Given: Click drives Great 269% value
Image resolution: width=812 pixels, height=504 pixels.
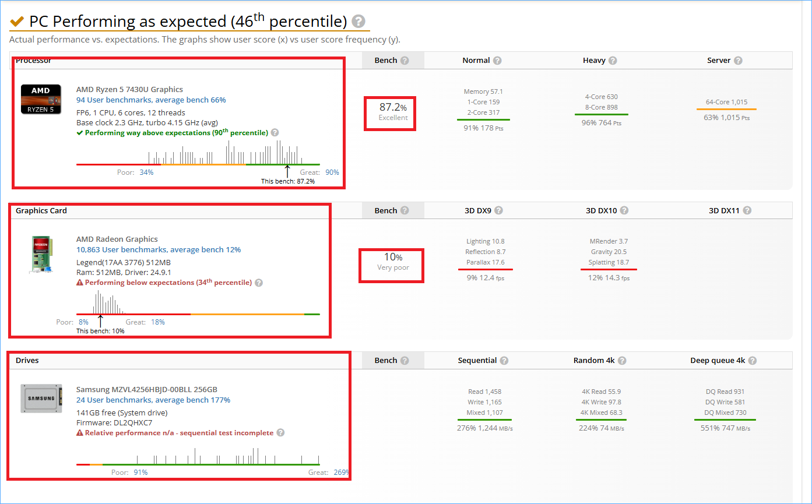Looking at the screenshot, I should pos(340,473).
